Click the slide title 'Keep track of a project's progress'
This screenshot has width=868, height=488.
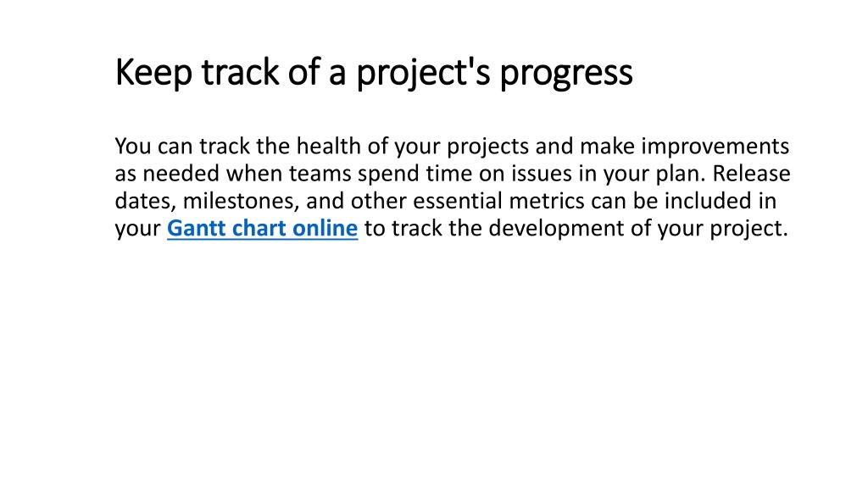tap(374, 72)
